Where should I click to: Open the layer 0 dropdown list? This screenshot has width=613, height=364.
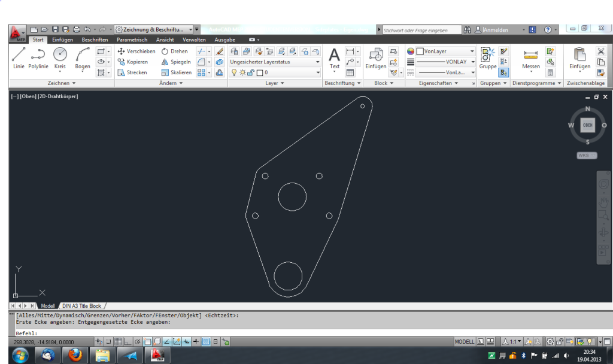(275, 72)
